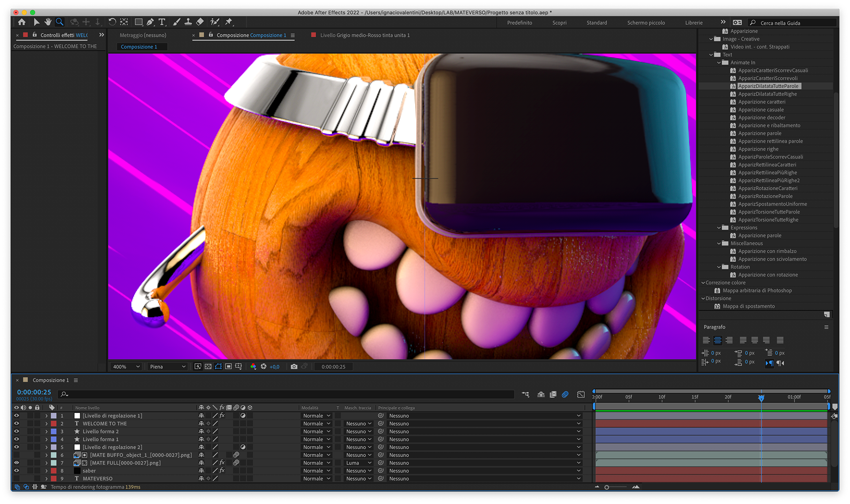850x504 pixels.
Task: Toggle adjustment layer switch on Livello di regolazione 2
Action: point(243,447)
